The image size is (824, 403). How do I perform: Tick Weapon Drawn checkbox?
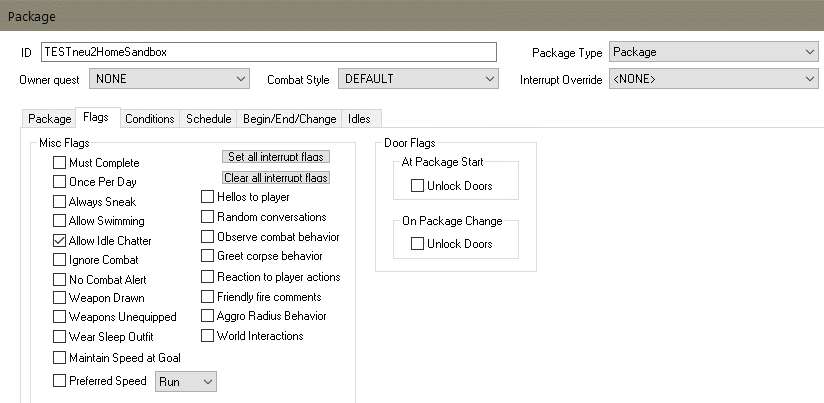60,298
